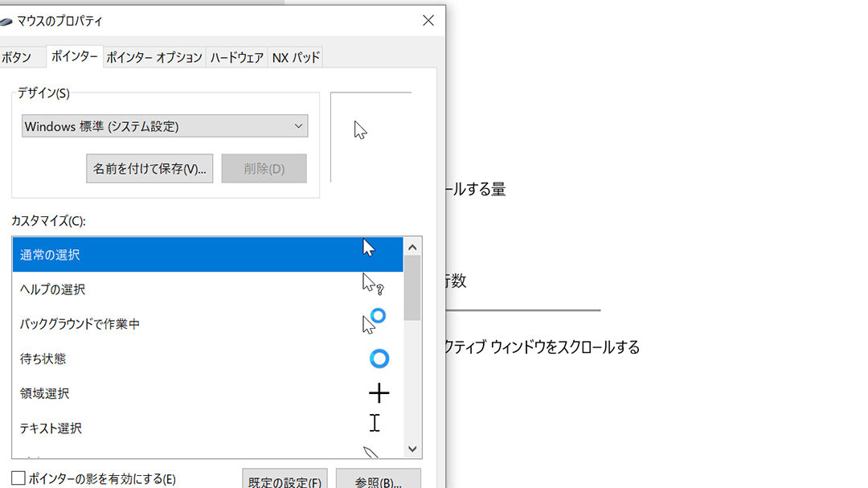Click the 参照 browse button
Screen dimensions: 868x488
(x=378, y=479)
